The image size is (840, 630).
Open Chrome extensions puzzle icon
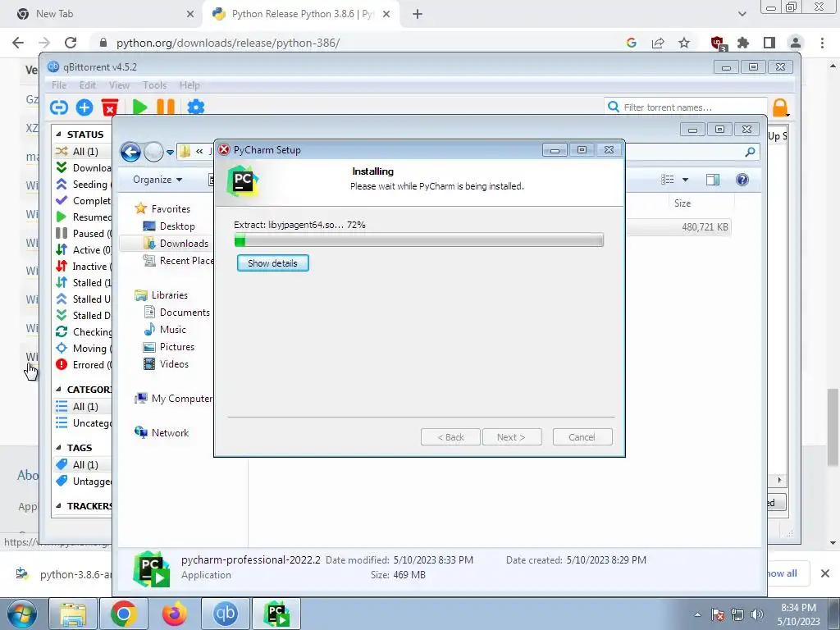coord(743,43)
